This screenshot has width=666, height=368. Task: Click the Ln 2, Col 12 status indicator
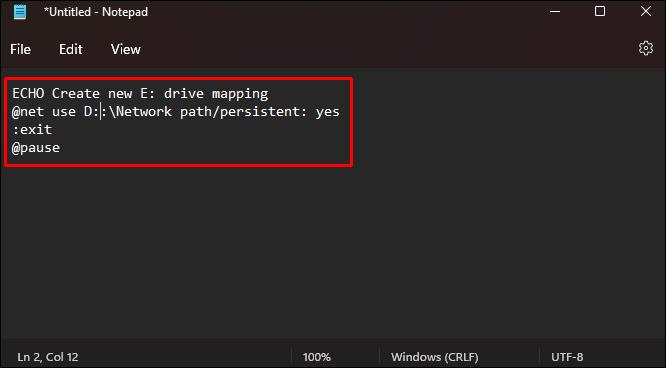pos(48,357)
